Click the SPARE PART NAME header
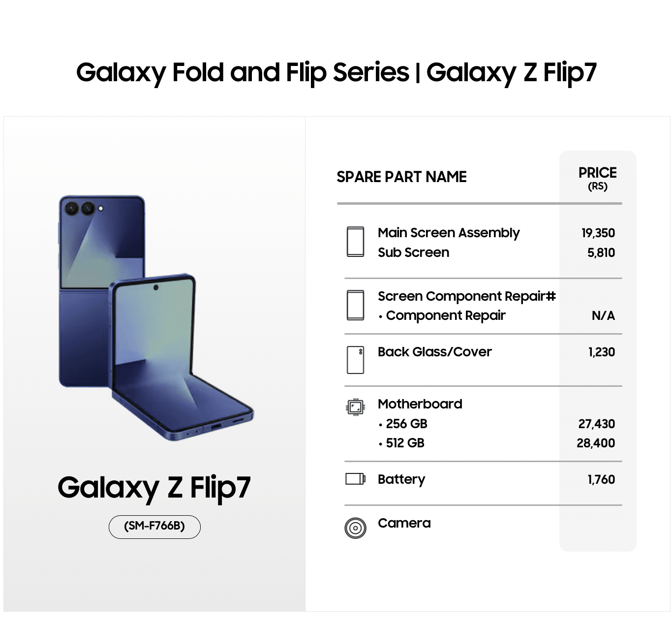Image resolution: width=672 pixels, height=625 pixels. point(401,177)
